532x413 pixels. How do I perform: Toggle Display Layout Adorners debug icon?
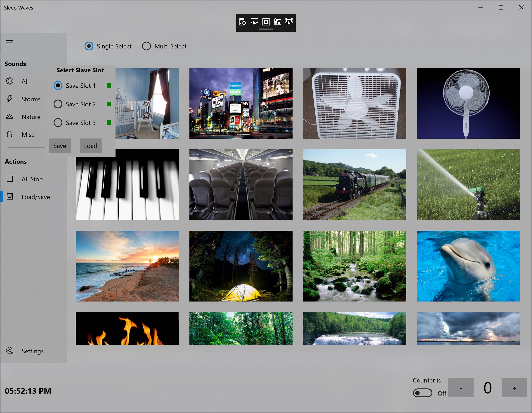coord(266,22)
